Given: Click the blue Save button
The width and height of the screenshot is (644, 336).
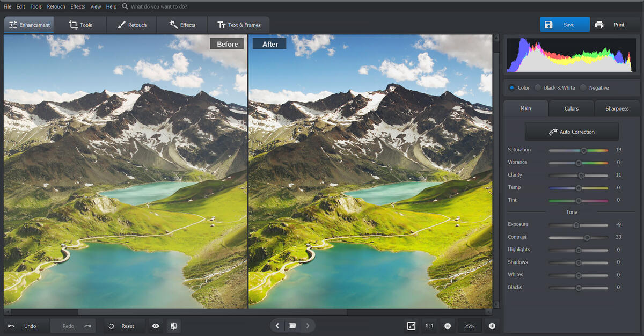Looking at the screenshot, I should point(564,25).
